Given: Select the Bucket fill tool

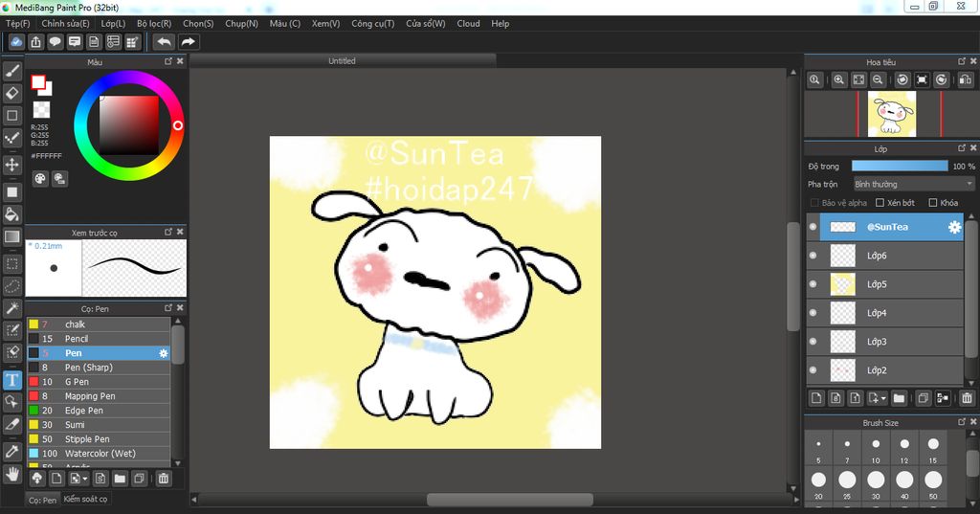Looking at the screenshot, I should pyautogui.click(x=11, y=214).
